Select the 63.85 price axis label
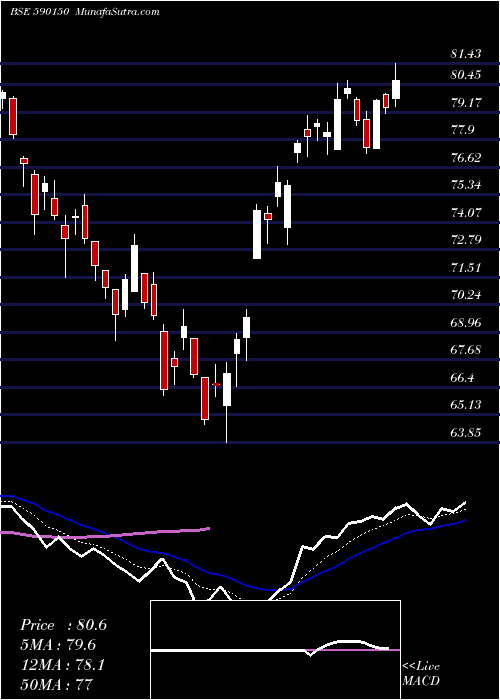 (466, 433)
